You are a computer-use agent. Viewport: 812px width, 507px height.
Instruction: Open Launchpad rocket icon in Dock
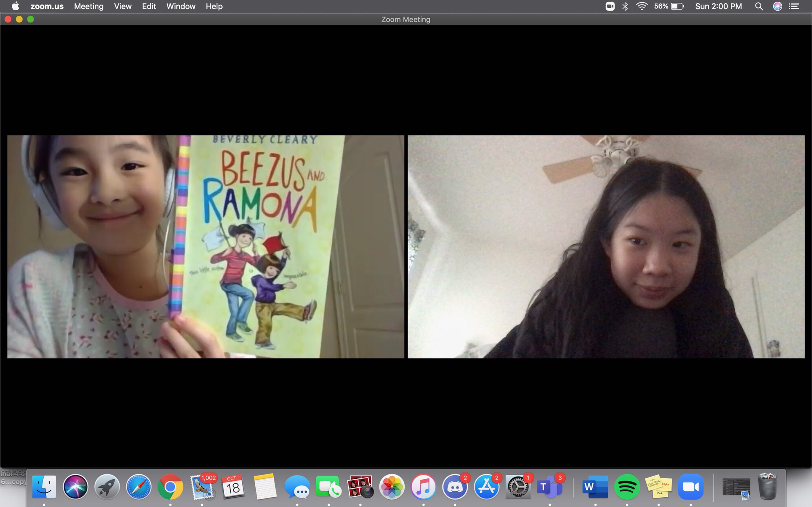(x=107, y=487)
